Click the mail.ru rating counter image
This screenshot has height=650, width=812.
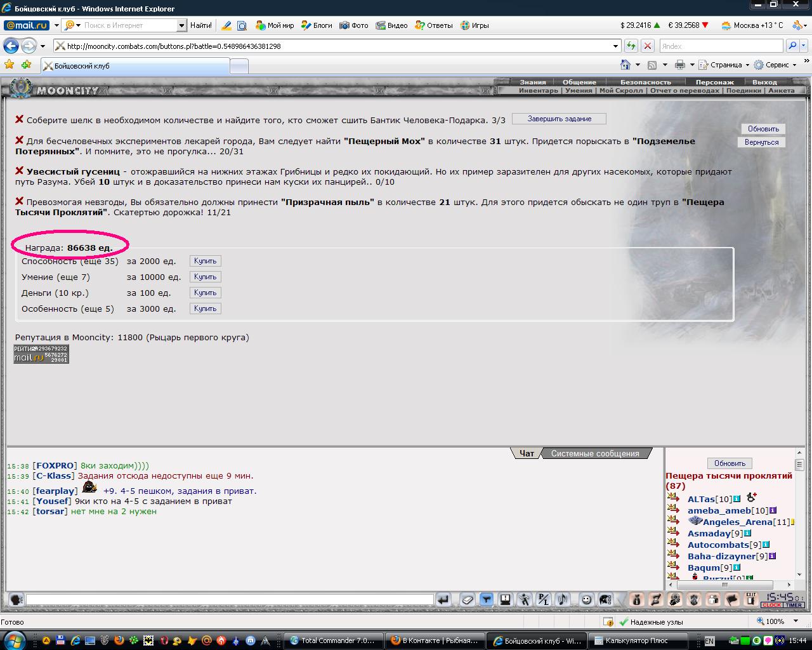(41, 354)
